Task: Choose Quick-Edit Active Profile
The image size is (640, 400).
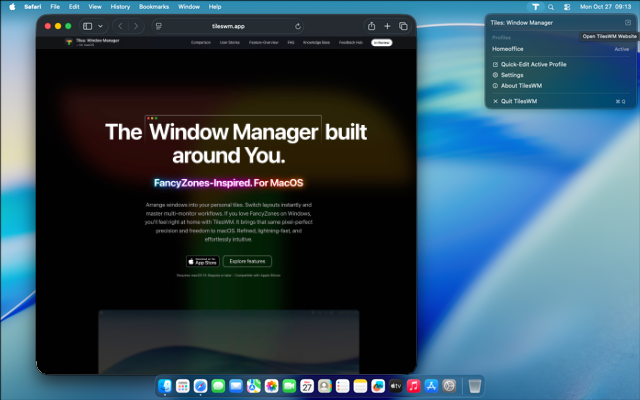Action: pyautogui.click(x=533, y=64)
